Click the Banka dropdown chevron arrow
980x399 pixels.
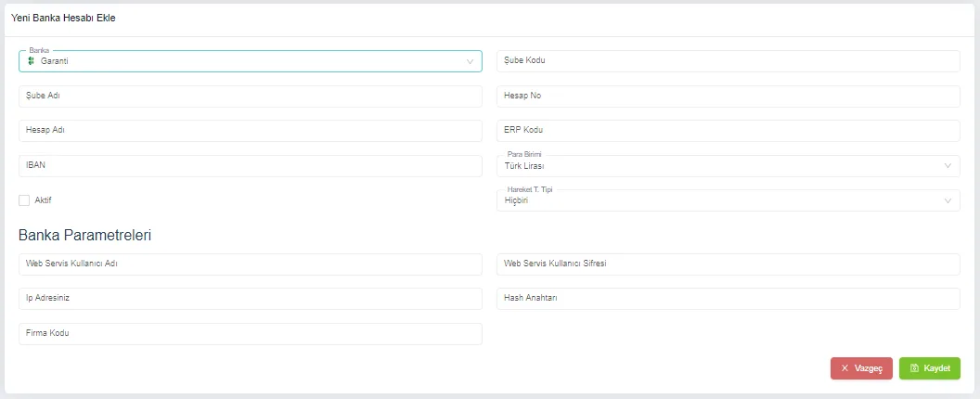(x=470, y=61)
